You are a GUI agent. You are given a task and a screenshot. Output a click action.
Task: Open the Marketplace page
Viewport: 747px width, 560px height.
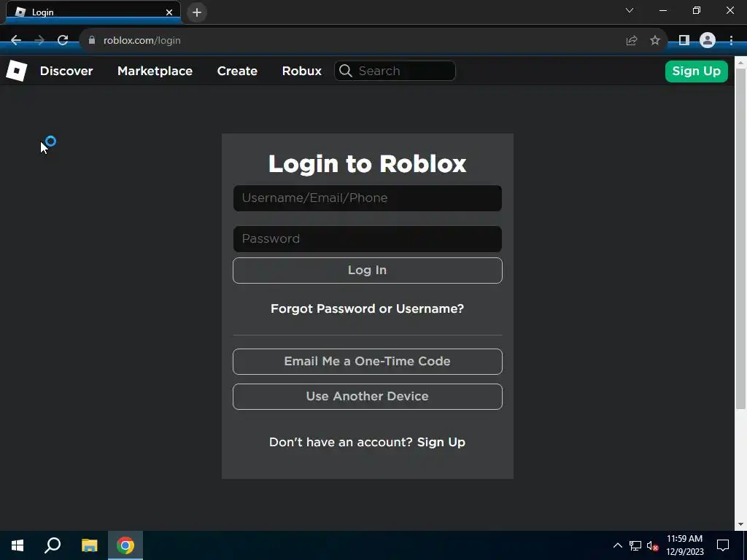[x=155, y=71]
